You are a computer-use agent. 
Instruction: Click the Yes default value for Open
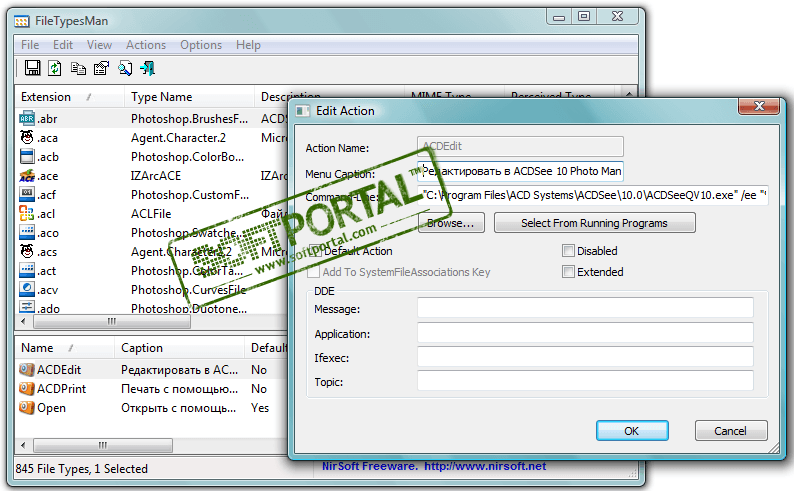click(260, 408)
